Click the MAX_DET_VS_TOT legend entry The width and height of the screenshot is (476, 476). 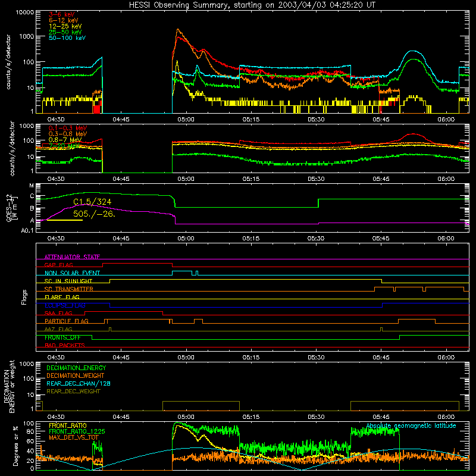74,437
